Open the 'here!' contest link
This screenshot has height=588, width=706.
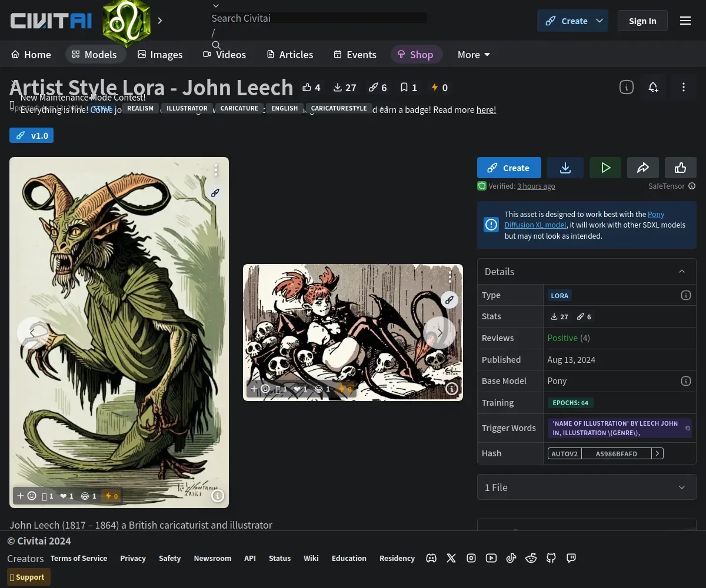(486, 109)
